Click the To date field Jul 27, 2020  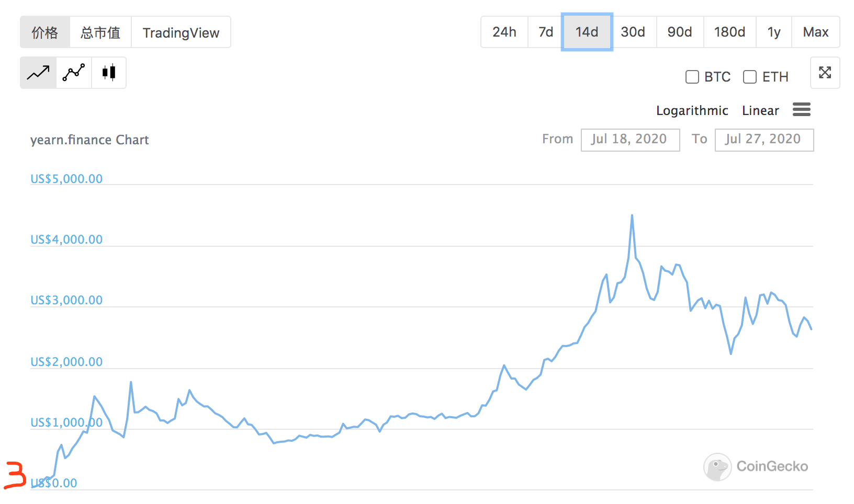[x=764, y=140]
